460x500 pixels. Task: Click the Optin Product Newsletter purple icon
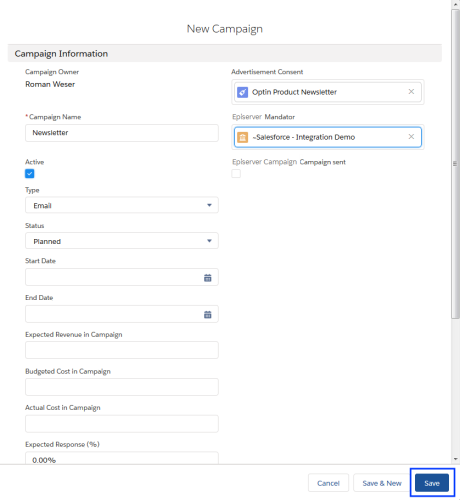pyautogui.click(x=242, y=92)
